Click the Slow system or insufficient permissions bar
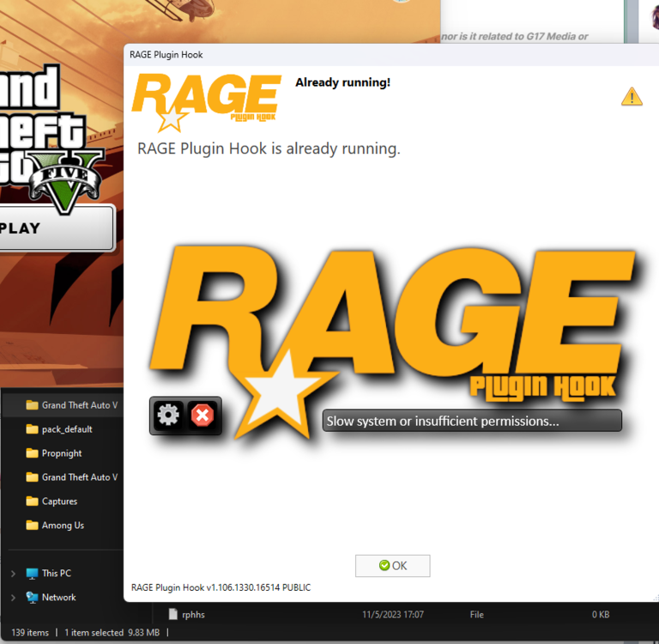Screen dimensions: 659x644 click(472, 421)
